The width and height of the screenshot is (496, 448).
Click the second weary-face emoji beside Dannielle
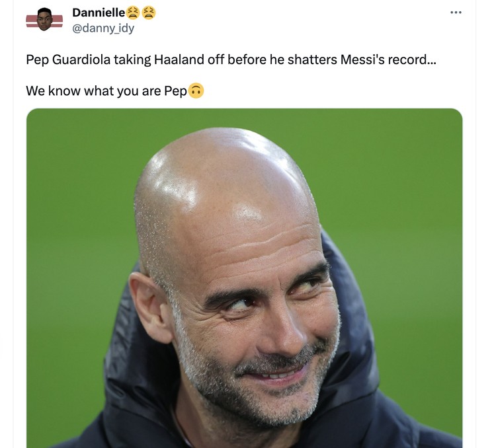click(148, 13)
